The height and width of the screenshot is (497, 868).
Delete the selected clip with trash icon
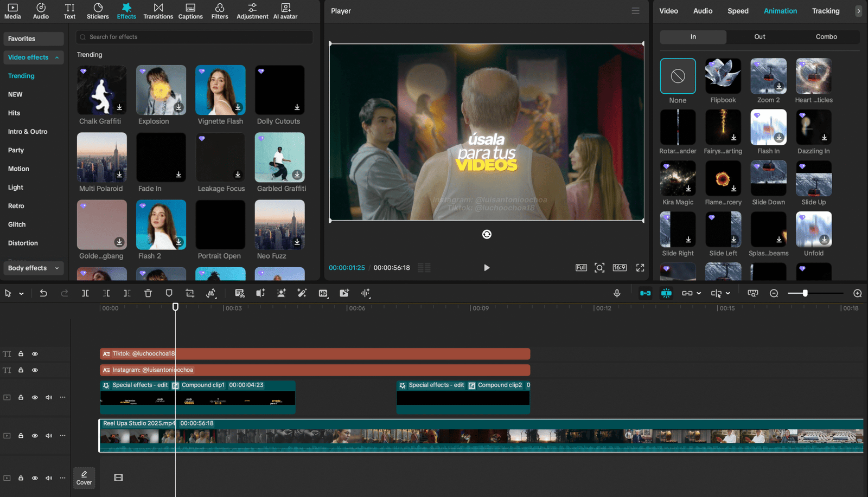(148, 293)
